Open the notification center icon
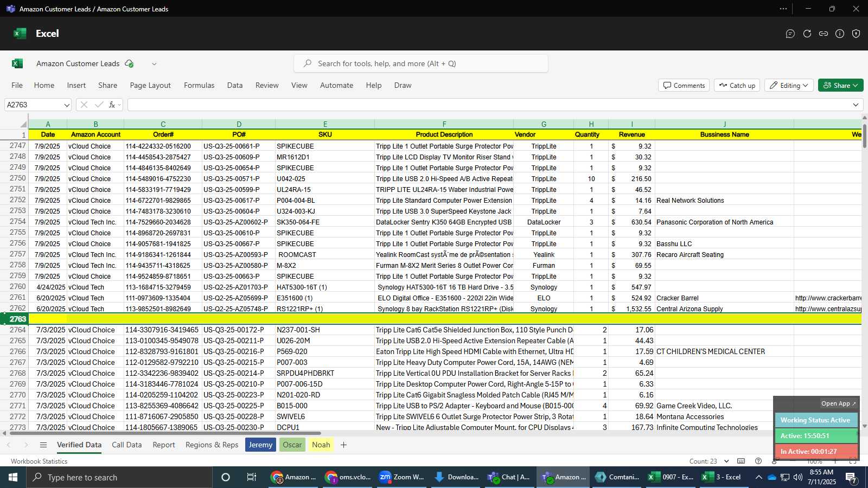Viewport: 868px width, 488px height. coord(851,477)
